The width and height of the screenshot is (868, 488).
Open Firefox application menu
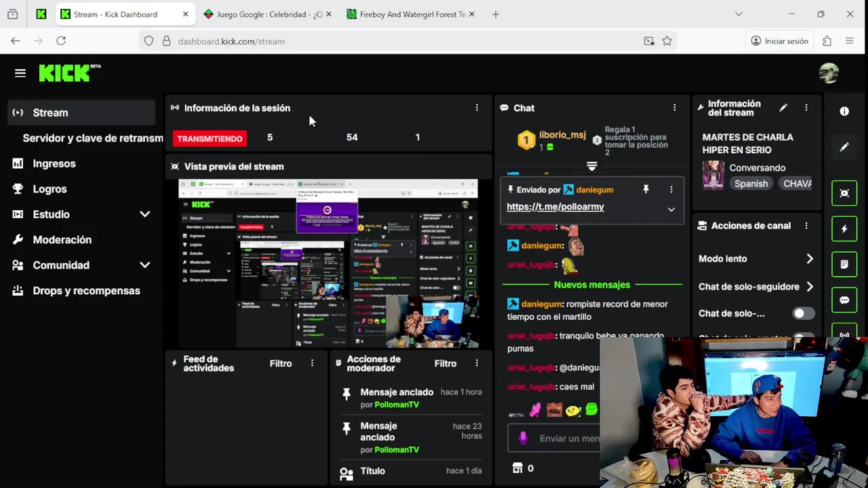pyautogui.click(x=849, y=41)
